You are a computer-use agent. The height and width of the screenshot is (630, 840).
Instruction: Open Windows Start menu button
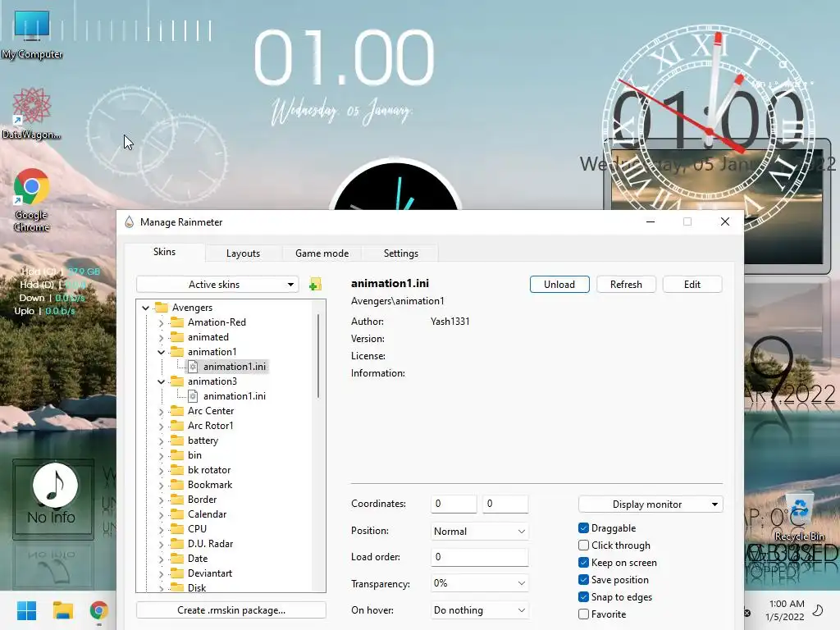click(26, 610)
